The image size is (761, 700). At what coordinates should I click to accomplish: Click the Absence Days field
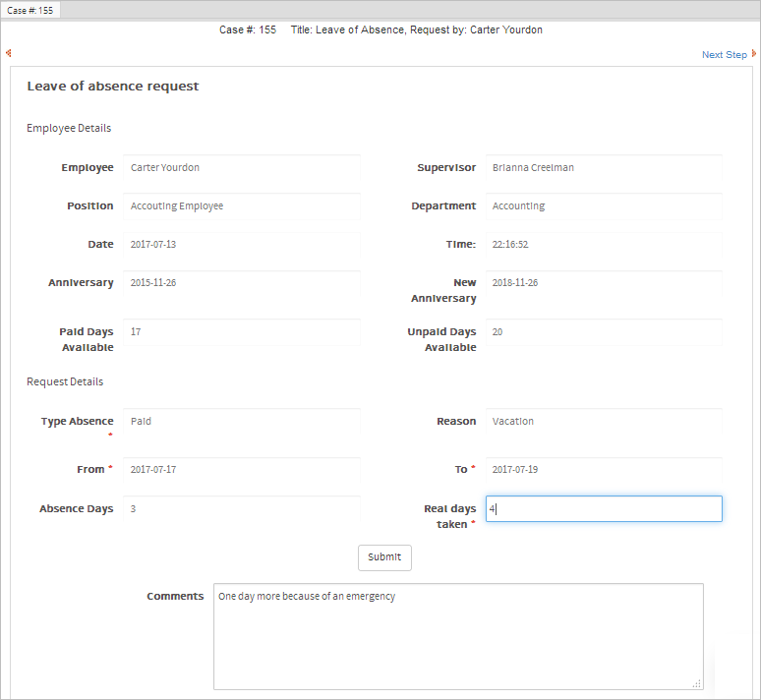pyautogui.click(x=242, y=509)
